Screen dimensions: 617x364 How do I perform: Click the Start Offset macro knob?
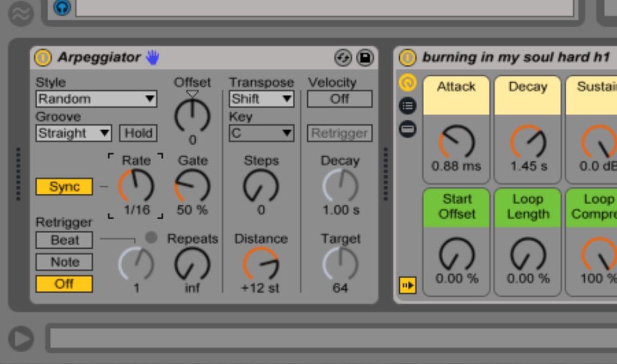457,255
